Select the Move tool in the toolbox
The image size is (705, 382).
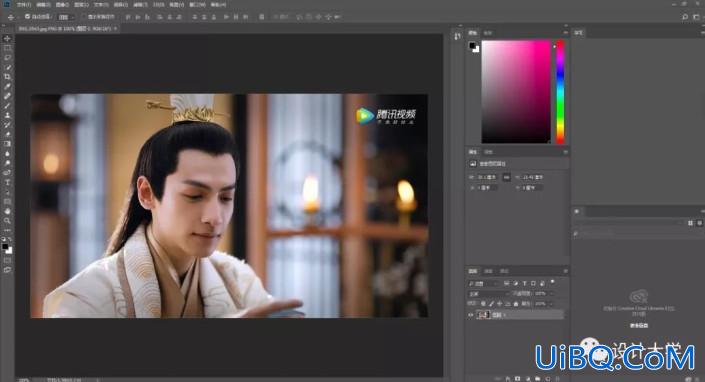pos(7,39)
